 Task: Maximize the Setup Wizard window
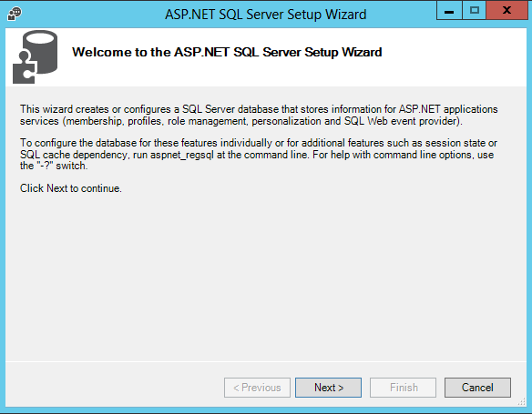475,11
